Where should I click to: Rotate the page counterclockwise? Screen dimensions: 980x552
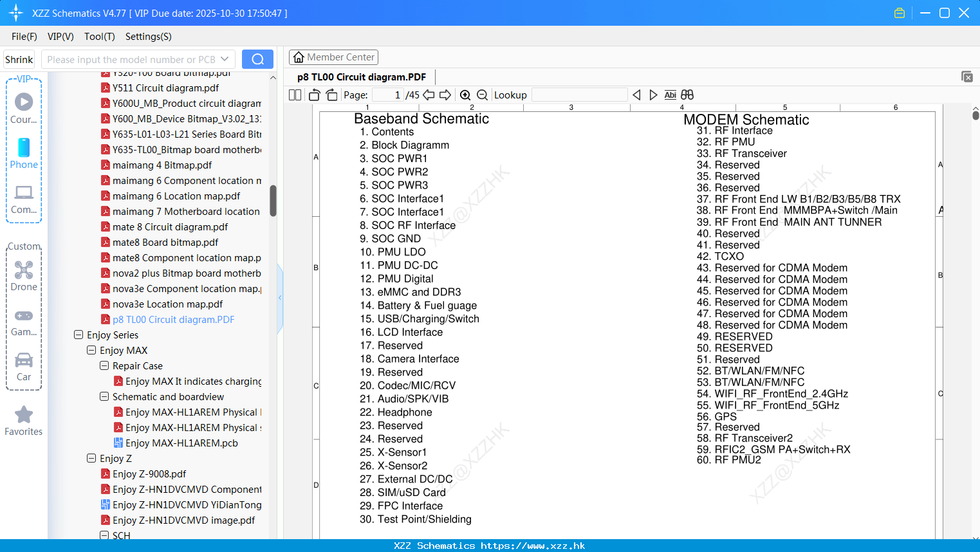tap(314, 95)
